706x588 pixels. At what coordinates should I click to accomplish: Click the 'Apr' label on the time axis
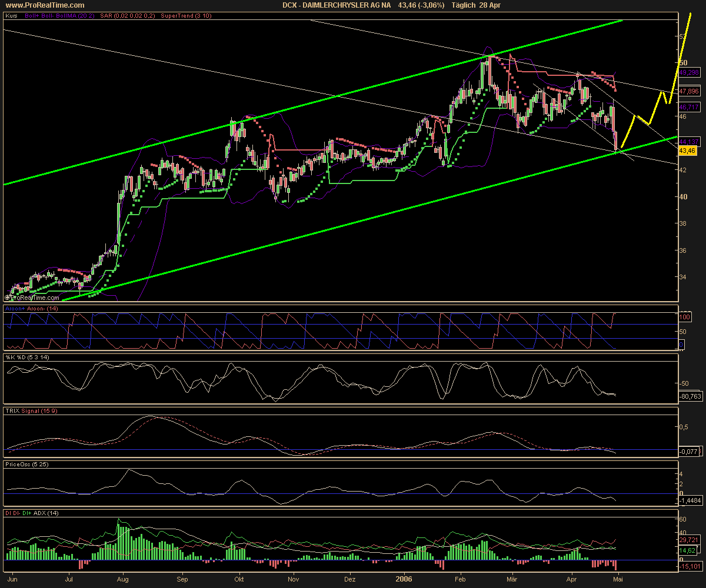click(x=572, y=579)
